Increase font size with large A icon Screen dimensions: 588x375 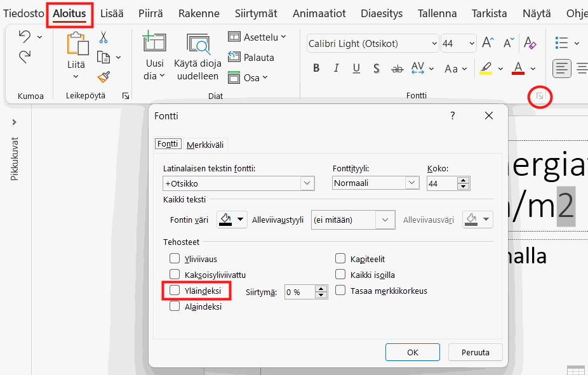(x=488, y=43)
